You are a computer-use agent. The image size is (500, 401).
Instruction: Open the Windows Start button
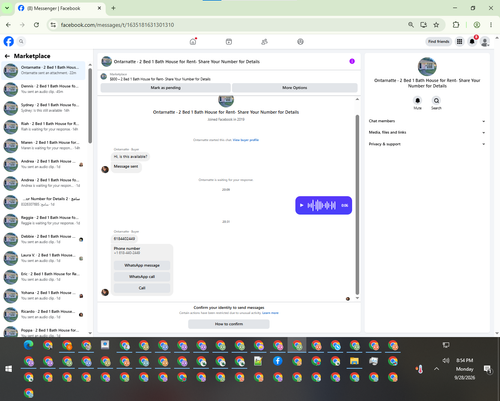[x=9, y=369]
